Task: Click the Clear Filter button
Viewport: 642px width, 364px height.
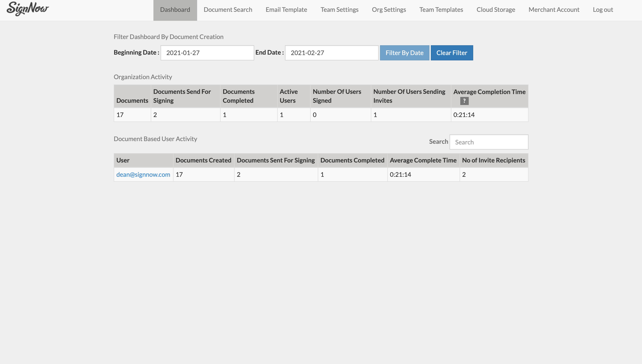Action: click(x=452, y=52)
